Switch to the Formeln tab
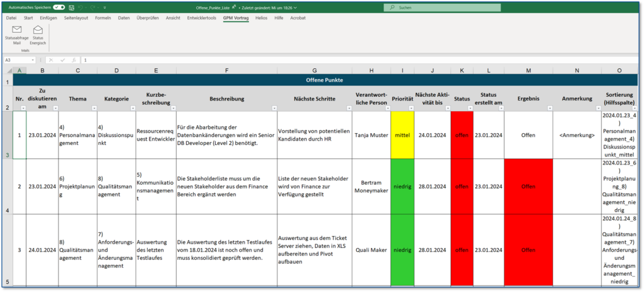Viewport: 644px width, 292px height. point(103,18)
